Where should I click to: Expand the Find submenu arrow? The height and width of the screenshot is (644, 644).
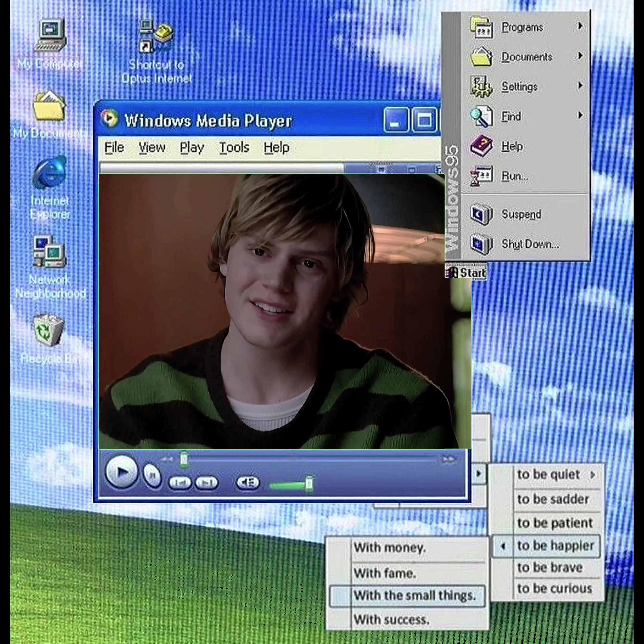[580, 115]
